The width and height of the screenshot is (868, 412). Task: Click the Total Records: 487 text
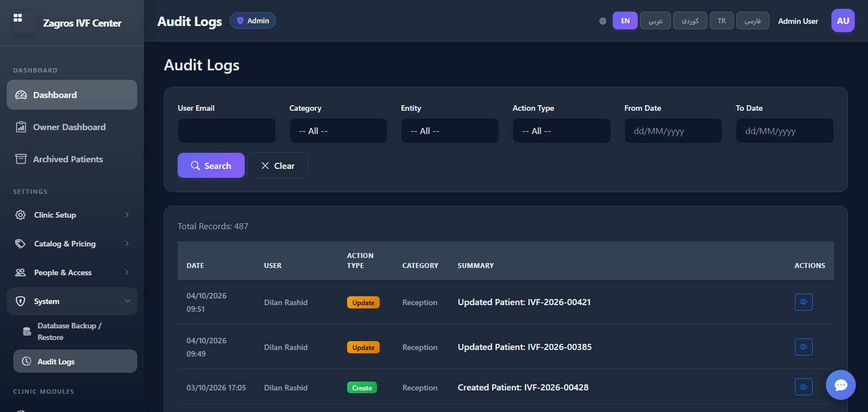pos(213,226)
